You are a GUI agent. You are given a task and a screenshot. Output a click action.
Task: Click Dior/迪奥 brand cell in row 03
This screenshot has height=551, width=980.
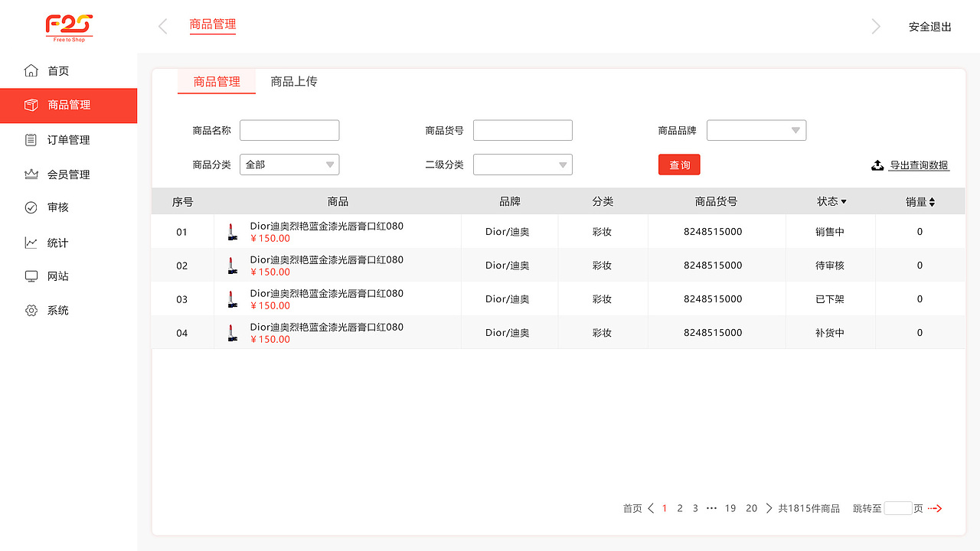click(x=508, y=299)
